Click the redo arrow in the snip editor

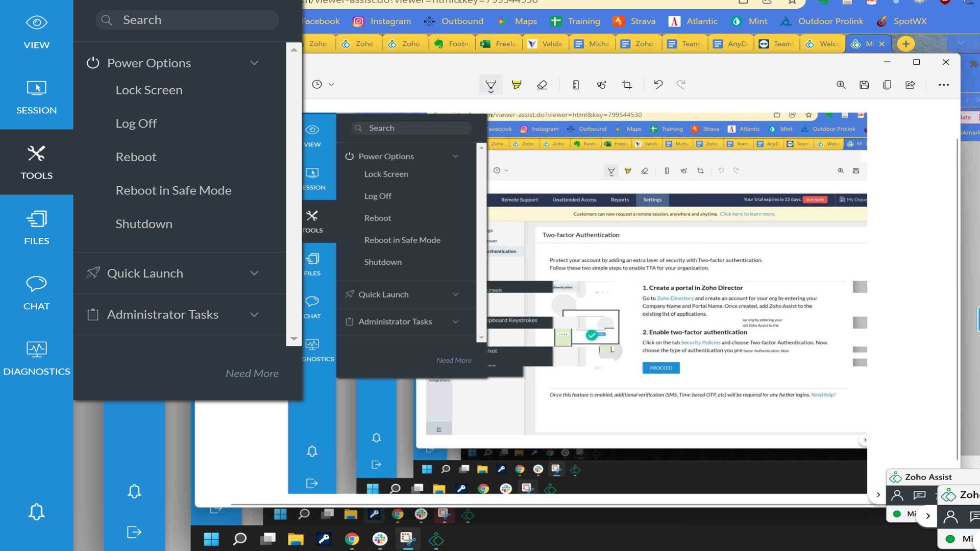[x=681, y=85]
